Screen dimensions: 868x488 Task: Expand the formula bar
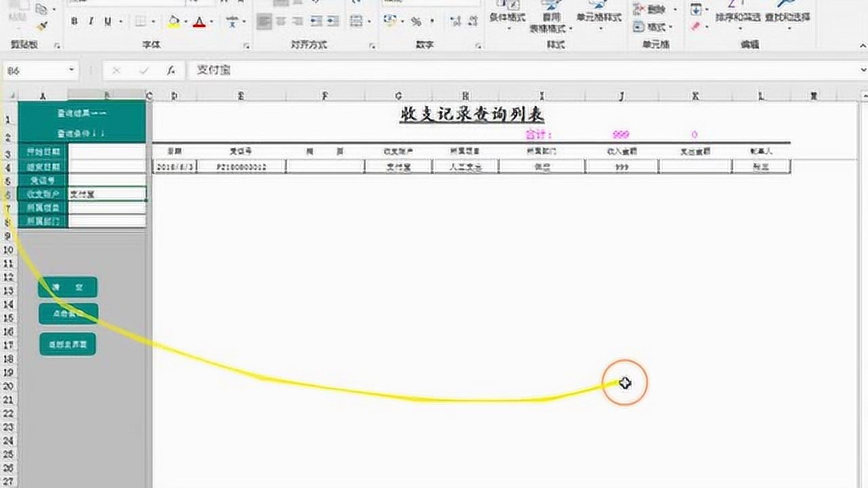[x=863, y=70]
